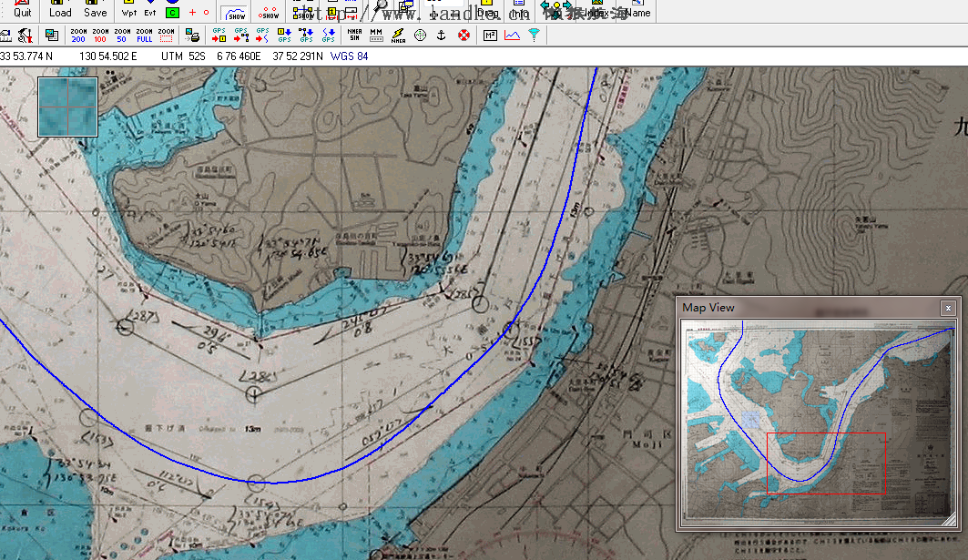The image size is (968, 560).
Task: Click the Load toolbar button
Action: pyautogui.click(x=60, y=9)
